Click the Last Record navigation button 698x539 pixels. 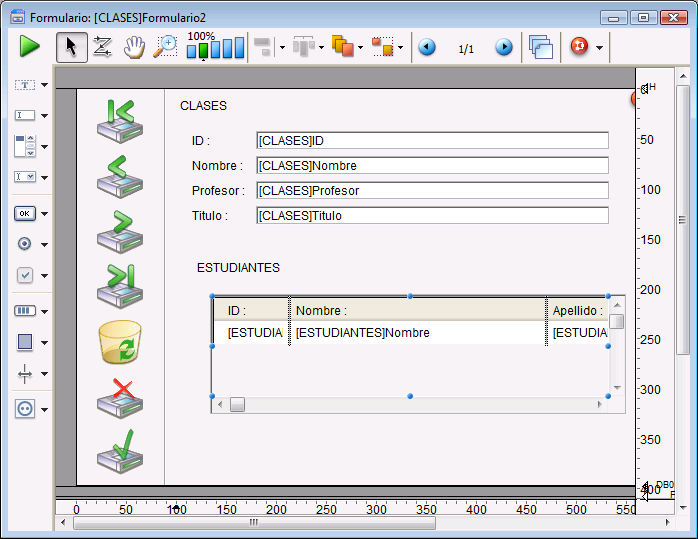119,285
